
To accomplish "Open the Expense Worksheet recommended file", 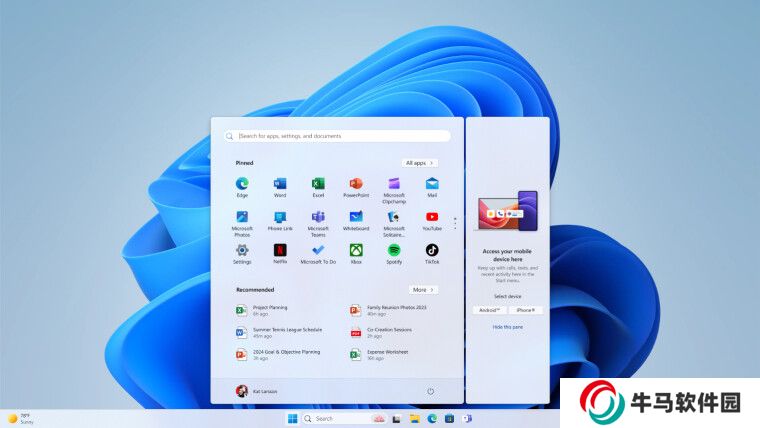I will [385, 354].
